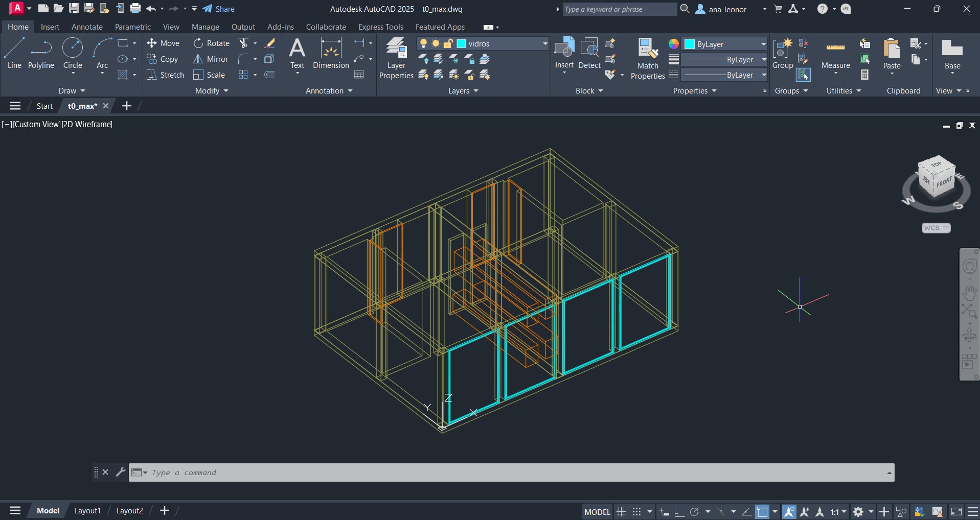Click the cyan ByLayer object color box
The width and height of the screenshot is (980, 520).
tap(689, 44)
